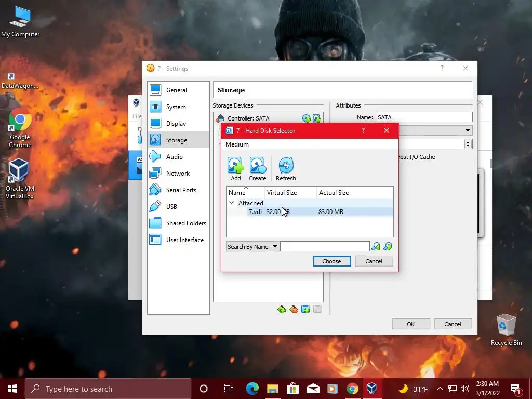
Task: Open Microsoft Store from taskbar
Action: click(292, 389)
